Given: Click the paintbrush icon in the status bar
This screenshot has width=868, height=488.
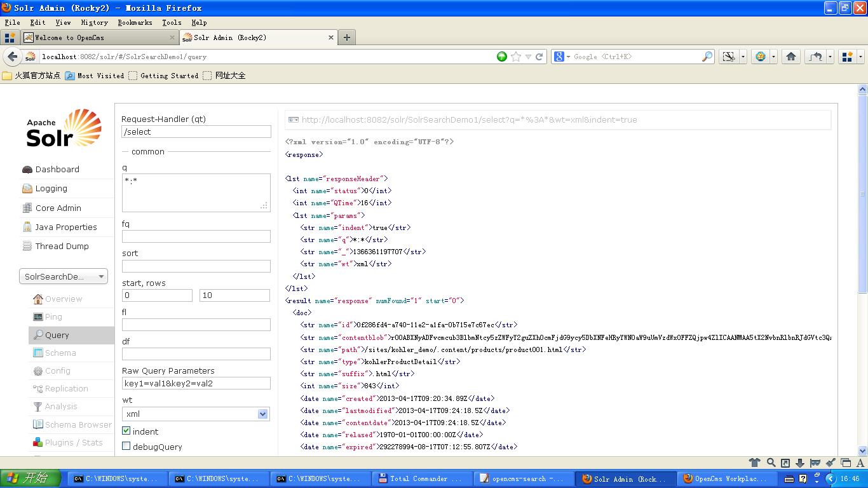Looking at the screenshot, I should coord(831,463).
